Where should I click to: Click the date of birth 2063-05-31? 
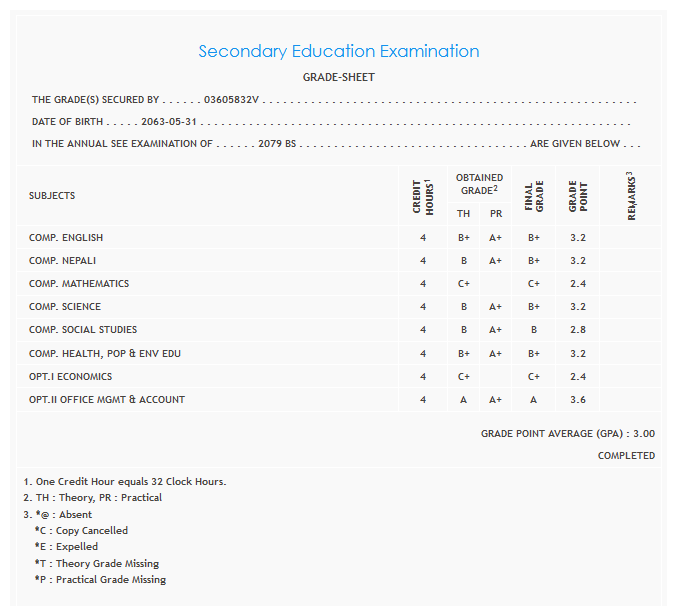[x=168, y=122]
